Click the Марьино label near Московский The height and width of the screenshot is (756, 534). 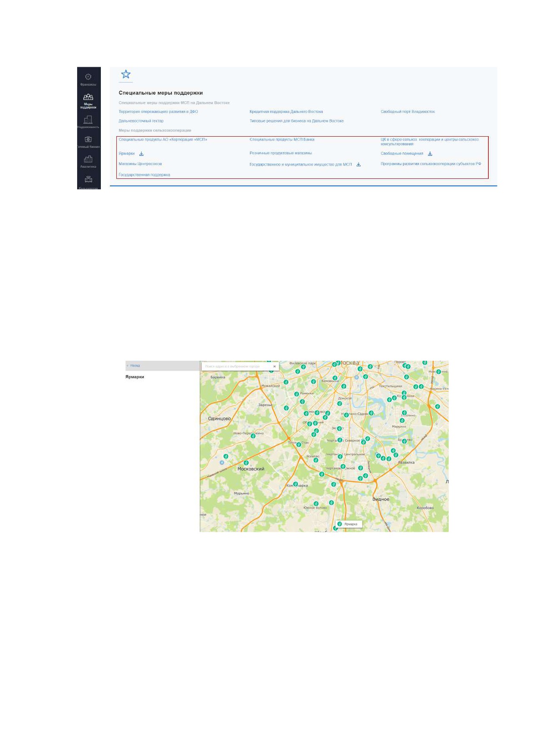coord(241,494)
